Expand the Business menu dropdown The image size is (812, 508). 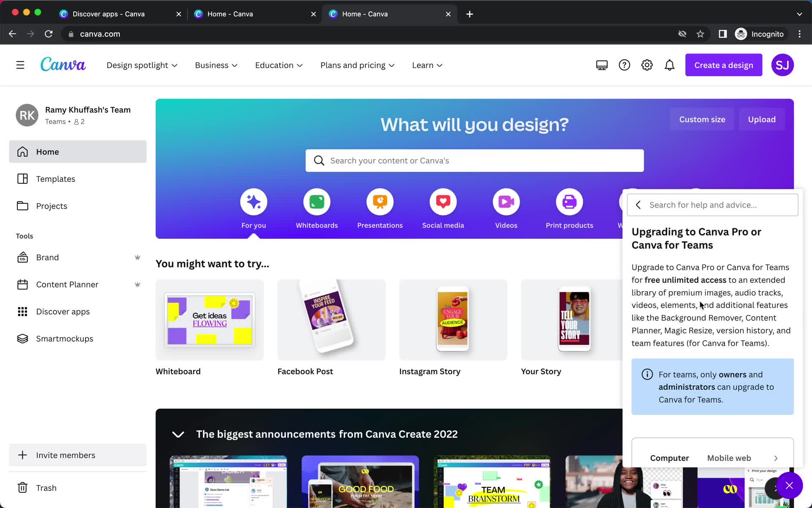(x=216, y=65)
